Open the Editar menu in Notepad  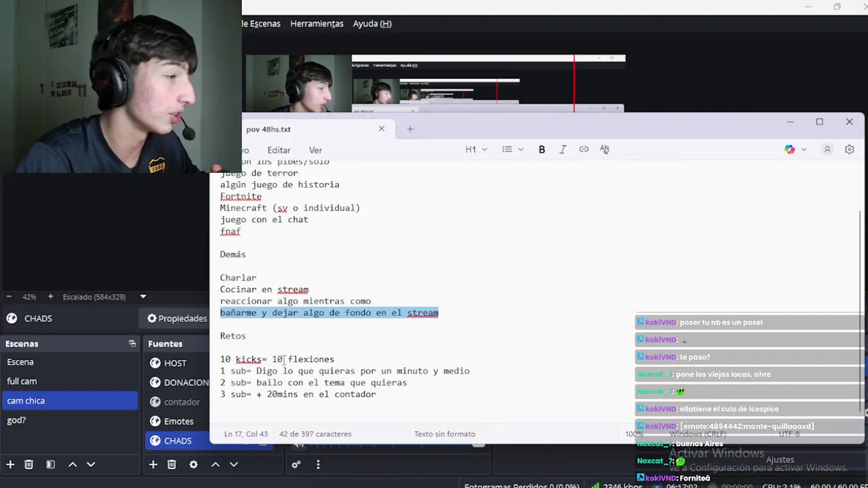[x=279, y=150]
